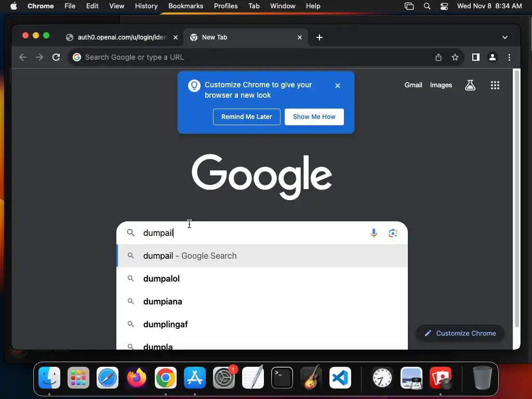Open the Help menu
This screenshot has width=532, height=399.
click(313, 6)
